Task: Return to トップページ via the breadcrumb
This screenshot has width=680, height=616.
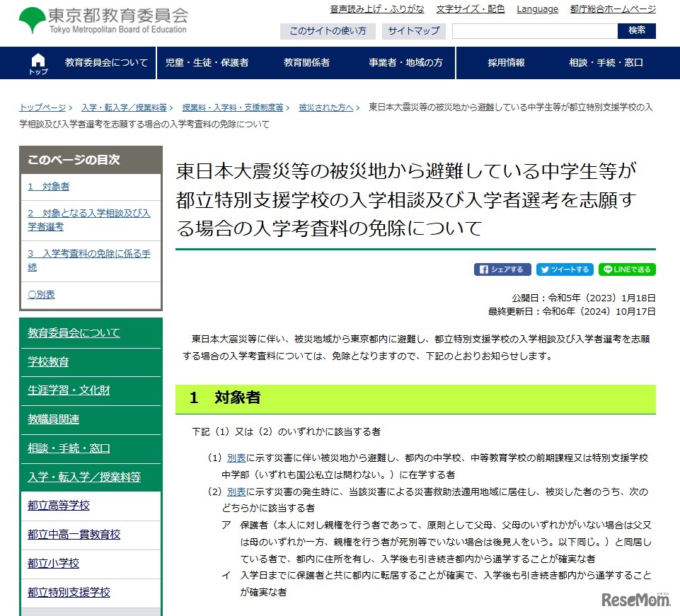Action: [42, 106]
